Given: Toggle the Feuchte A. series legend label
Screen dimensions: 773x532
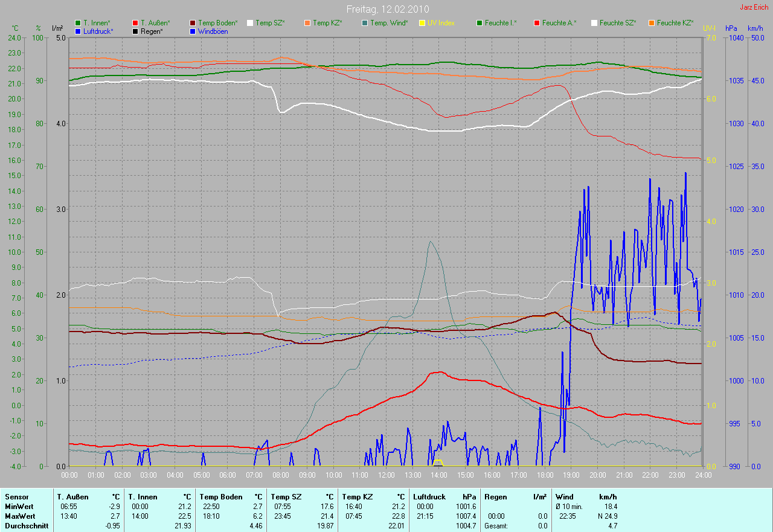Looking at the screenshot, I should pyautogui.click(x=559, y=23).
